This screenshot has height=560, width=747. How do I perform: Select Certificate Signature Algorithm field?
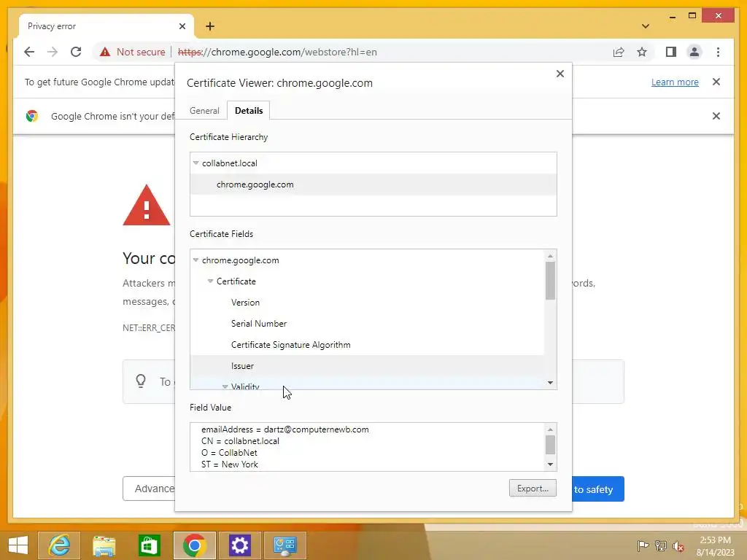(x=367, y=345)
